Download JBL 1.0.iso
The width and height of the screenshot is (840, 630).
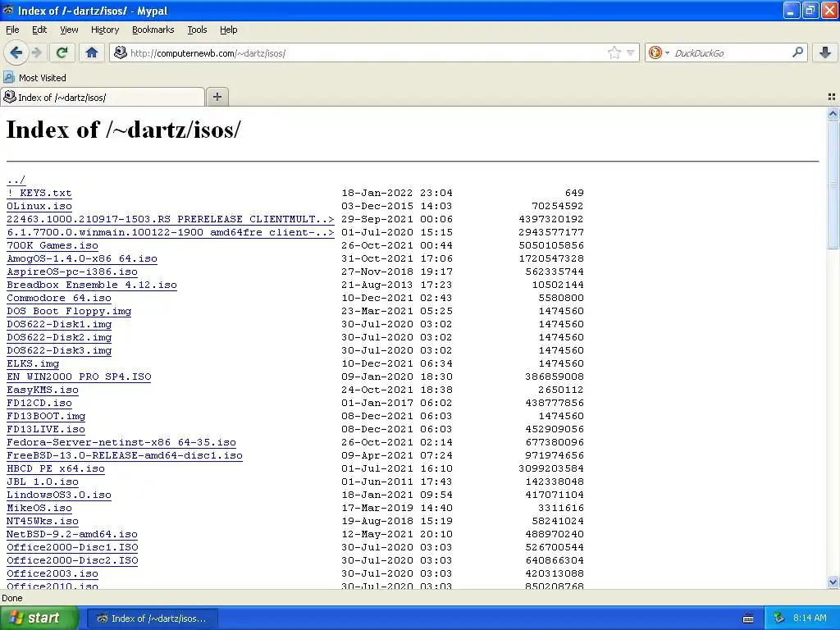click(x=43, y=482)
